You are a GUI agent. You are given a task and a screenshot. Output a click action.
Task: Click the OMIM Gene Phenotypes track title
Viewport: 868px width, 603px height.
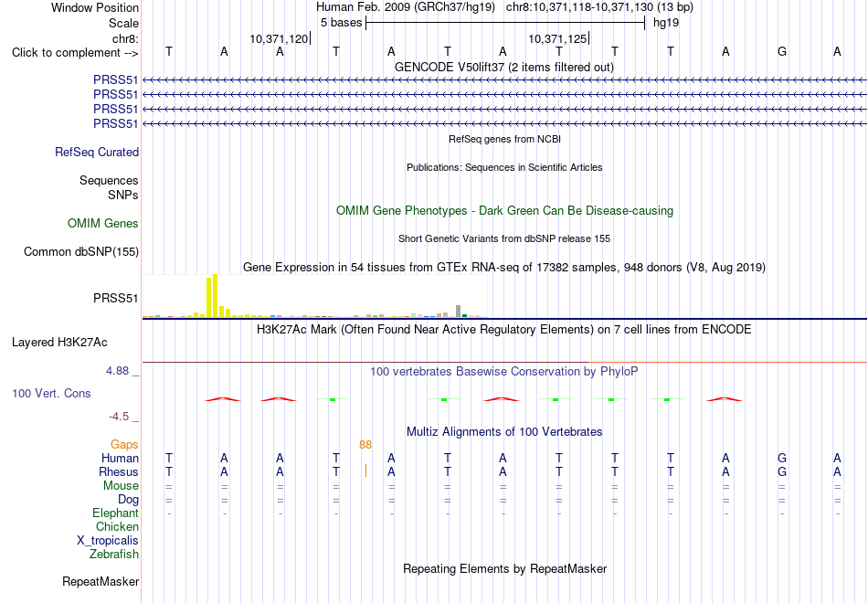click(x=504, y=210)
